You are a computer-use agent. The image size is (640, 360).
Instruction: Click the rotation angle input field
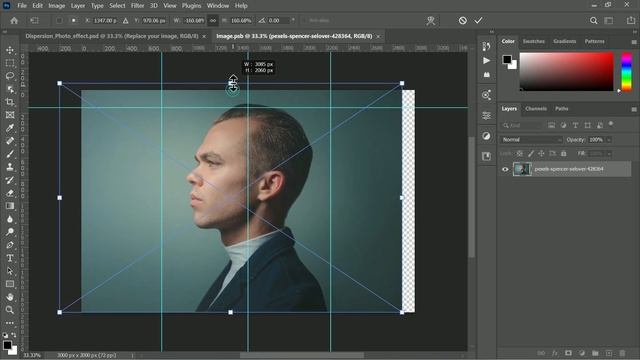pos(278,20)
